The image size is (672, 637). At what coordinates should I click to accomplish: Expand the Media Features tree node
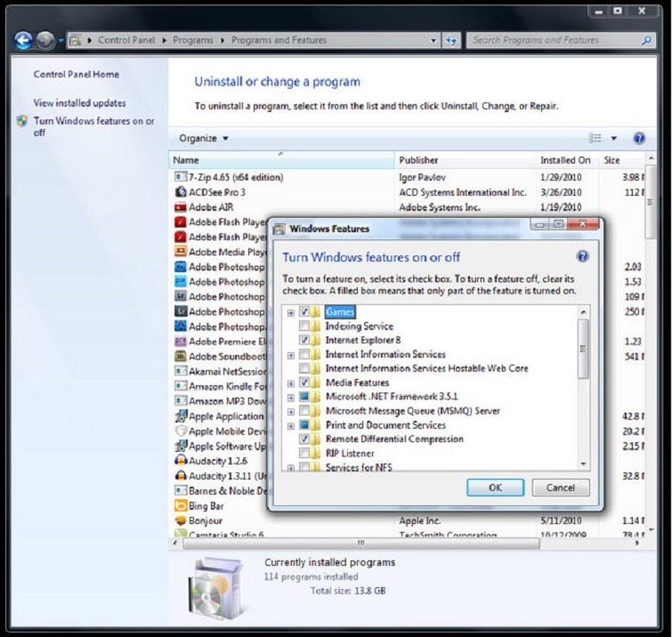291,383
